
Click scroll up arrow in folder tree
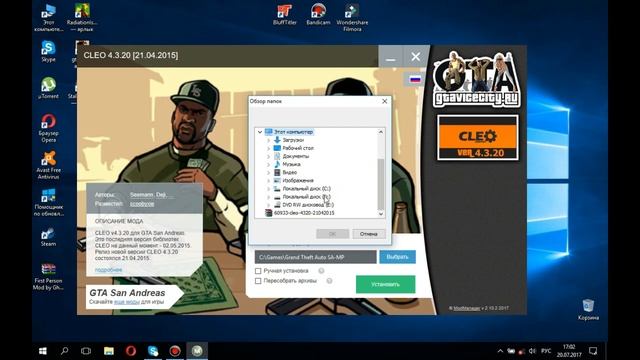[381, 132]
